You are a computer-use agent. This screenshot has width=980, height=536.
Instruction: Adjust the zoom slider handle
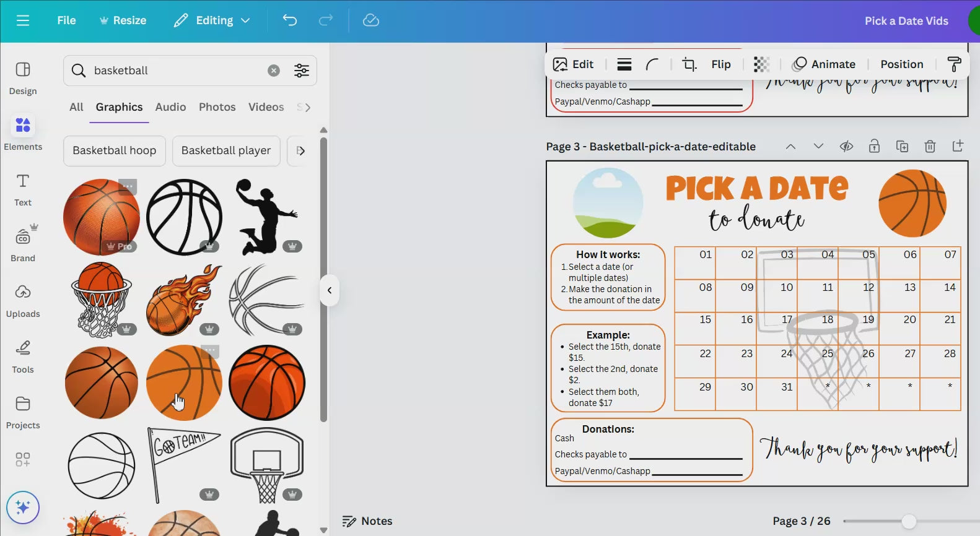tap(909, 521)
